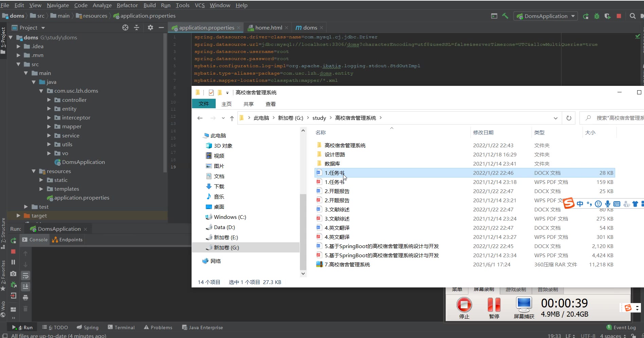Open Project panel settings gear
Image resolution: width=644 pixels, height=338 pixels.
[x=150, y=27]
